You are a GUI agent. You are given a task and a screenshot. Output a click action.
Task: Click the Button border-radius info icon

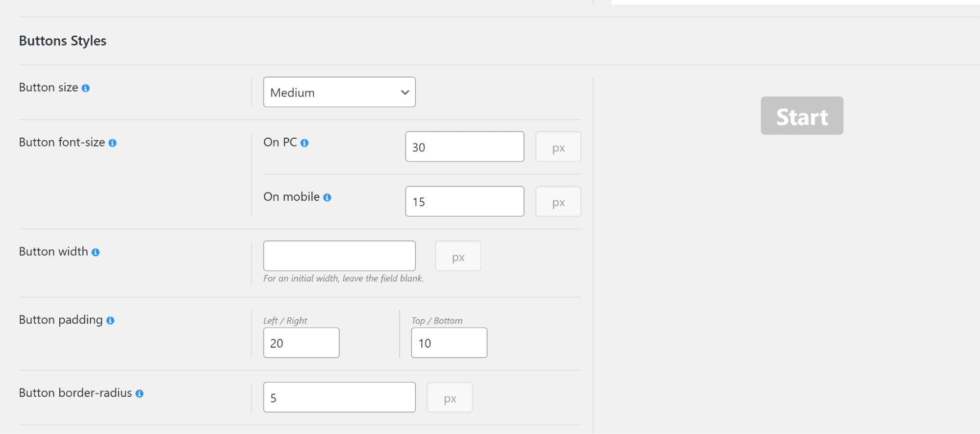tap(140, 393)
